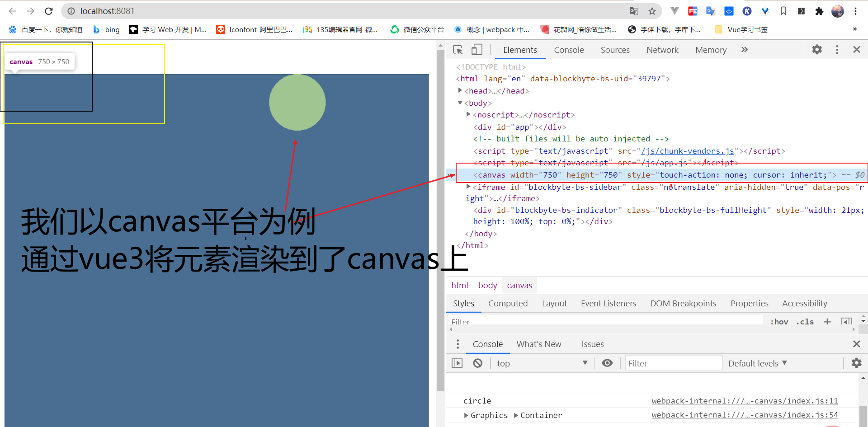Open the user profile avatar
This screenshot has height=427, width=868.
(x=838, y=11)
